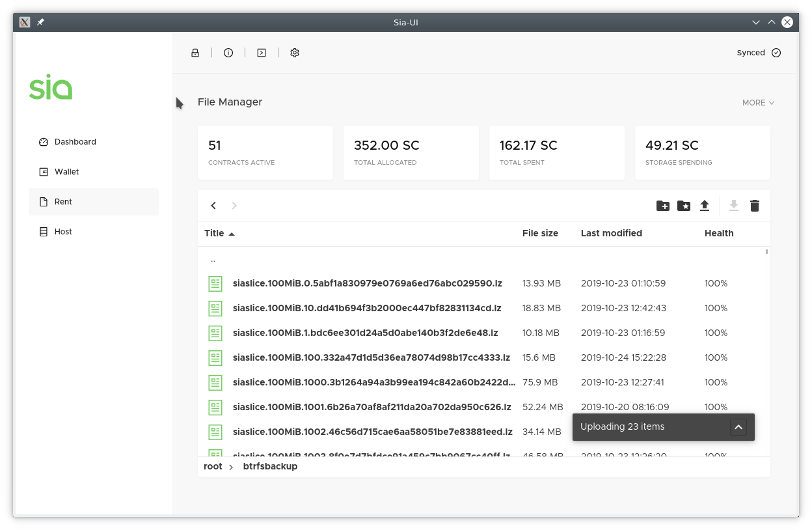Open the settings gear icon

pos(295,53)
